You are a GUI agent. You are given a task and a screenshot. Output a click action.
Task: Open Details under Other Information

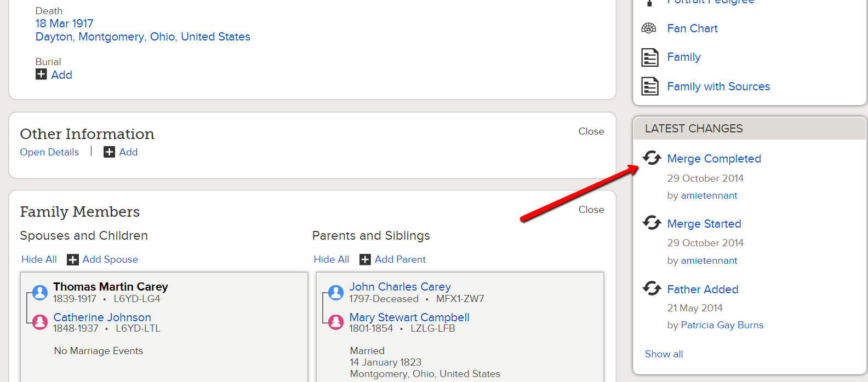[x=49, y=152]
